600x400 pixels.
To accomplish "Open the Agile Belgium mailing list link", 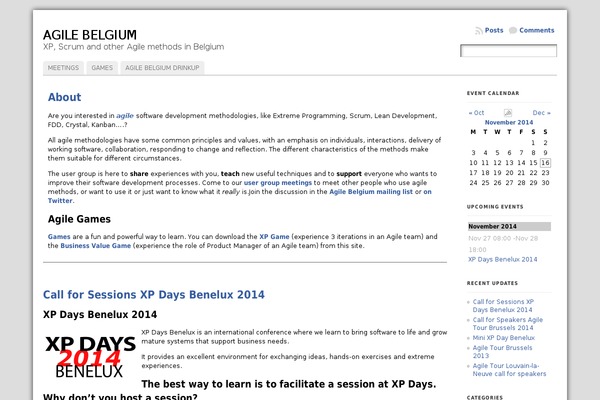I will pos(371,191).
